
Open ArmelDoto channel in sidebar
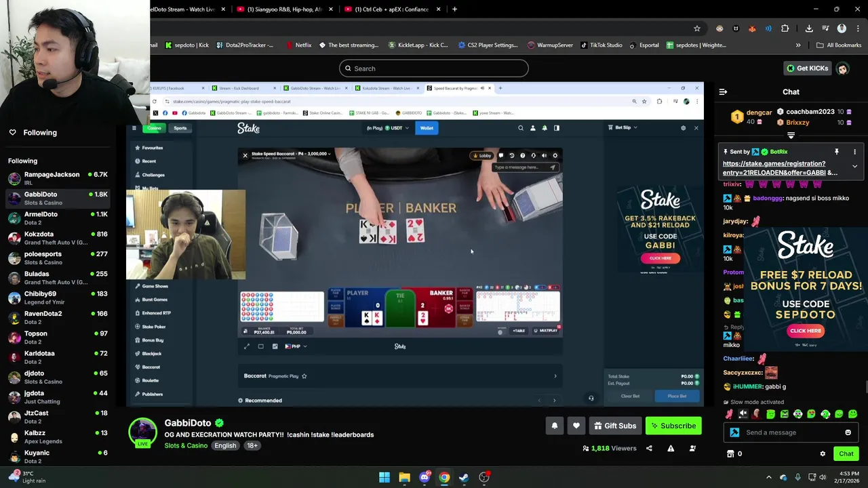coord(58,218)
